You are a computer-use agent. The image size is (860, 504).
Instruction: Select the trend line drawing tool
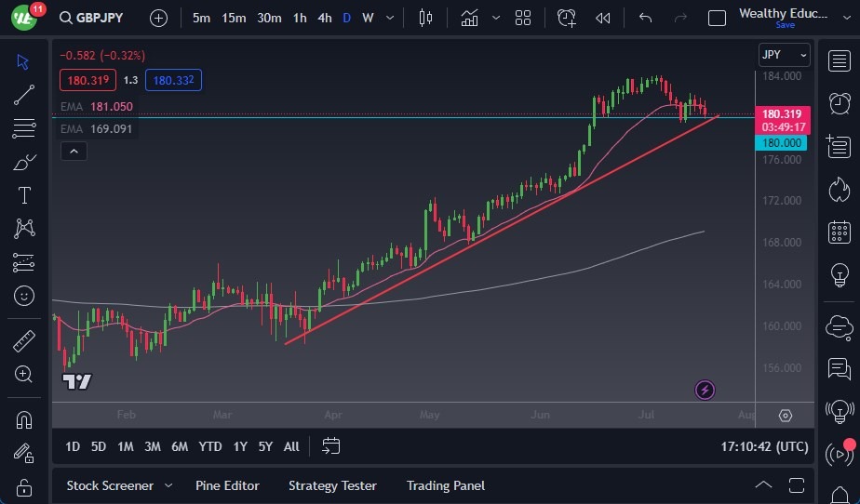(x=24, y=94)
